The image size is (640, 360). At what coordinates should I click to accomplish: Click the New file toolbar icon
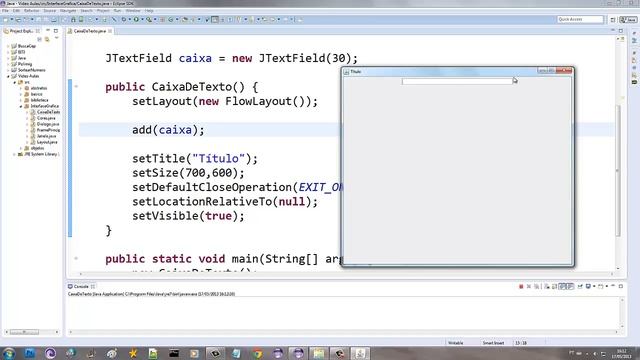pyautogui.click(x=6, y=19)
